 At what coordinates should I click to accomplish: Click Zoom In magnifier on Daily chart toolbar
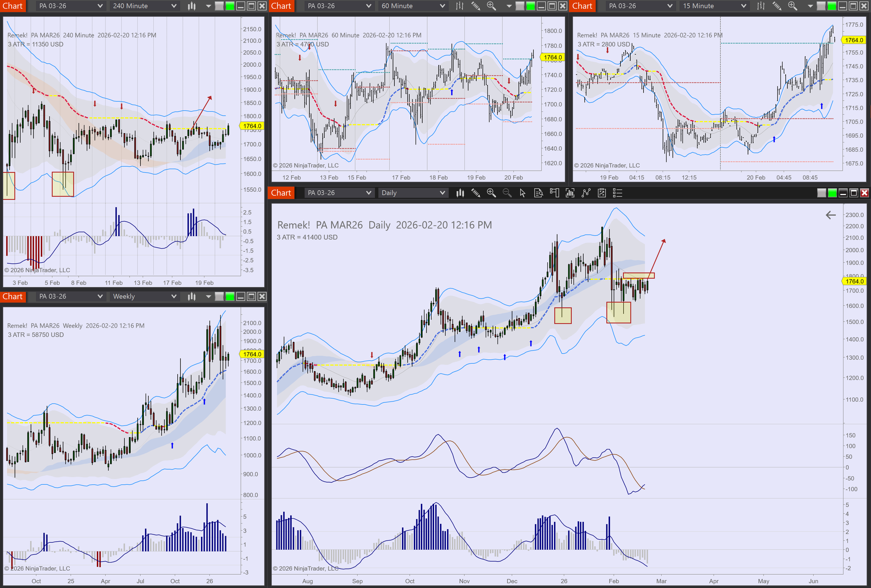[x=491, y=193]
